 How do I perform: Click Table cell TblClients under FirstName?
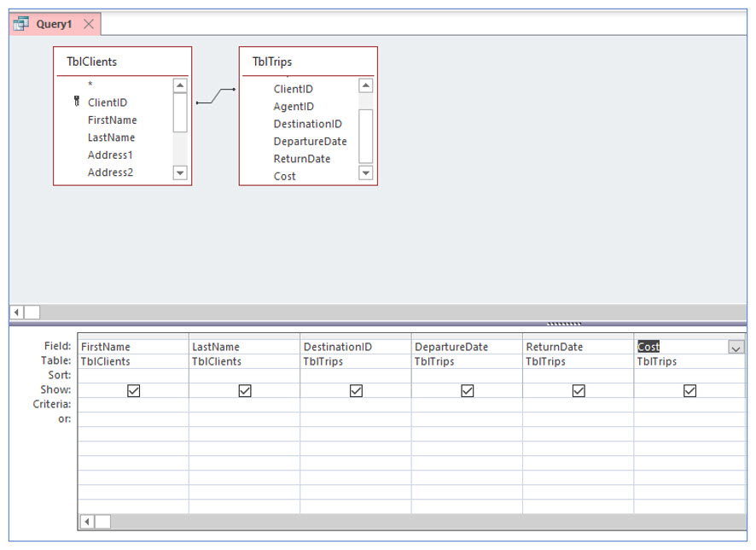(133, 361)
